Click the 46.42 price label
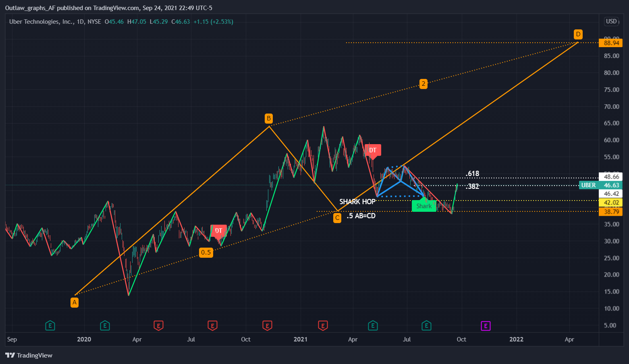 point(611,194)
